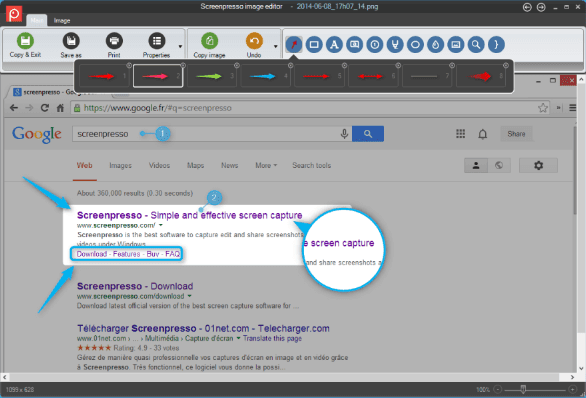Click the Télécharger Screenpresso 01net result link
Viewport: 586px width, 398px height.
point(203,328)
